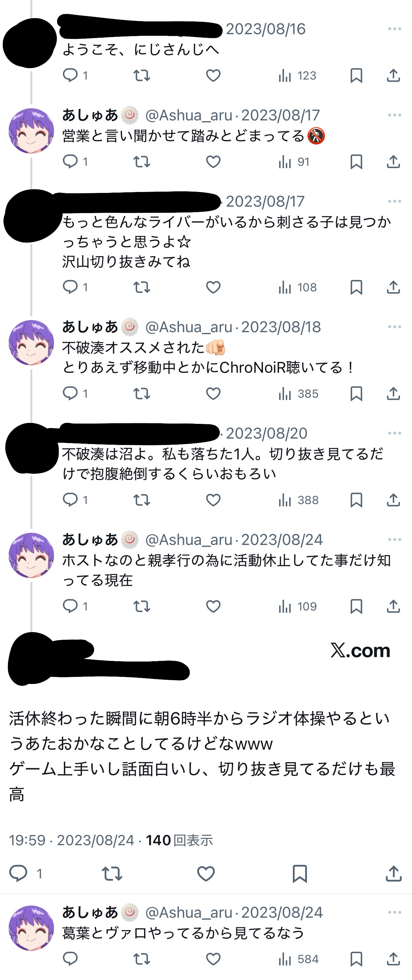Bookmark the ようこそ、にじさんじへ reply
Image resolution: width=412 pixels, height=980 pixels.
tap(356, 76)
